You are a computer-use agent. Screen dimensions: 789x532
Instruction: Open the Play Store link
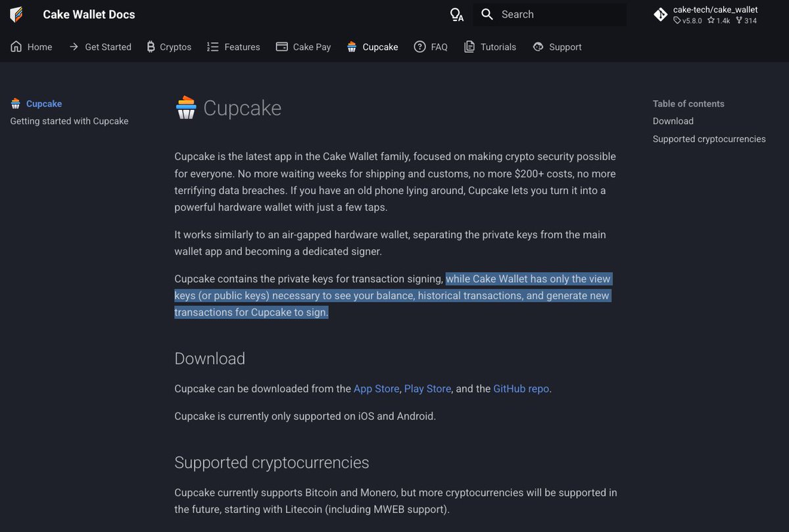click(x=427, y=389)
